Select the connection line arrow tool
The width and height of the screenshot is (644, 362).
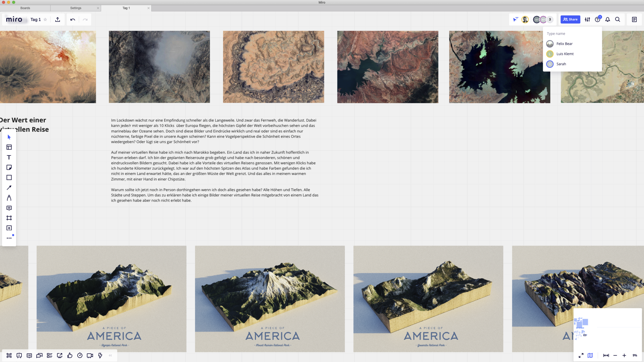coord(9,188)
